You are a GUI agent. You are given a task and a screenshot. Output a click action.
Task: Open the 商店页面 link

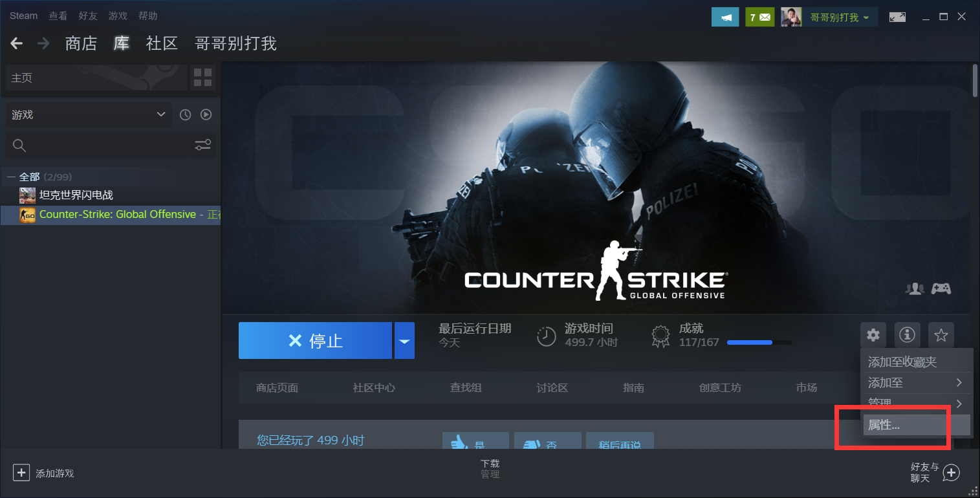(277, 388)
